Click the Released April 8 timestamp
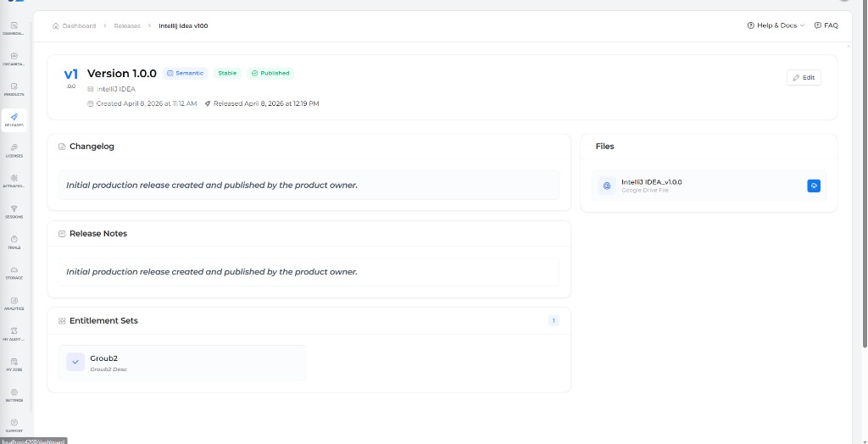868x444 pixels. [x=262, y=103]
